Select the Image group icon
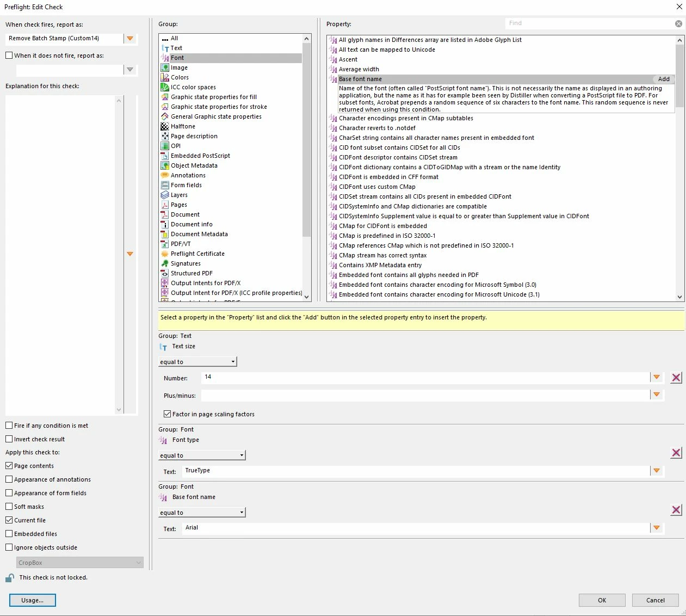Image resolution: width=686 pixels, height=616 pixels. 164,68
